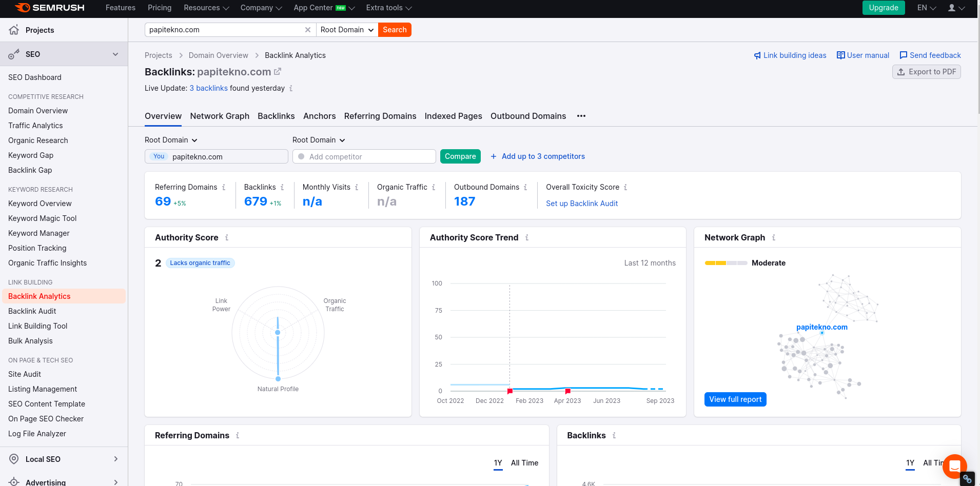Screen dimensions: 980x486
Task: Switch to Backlinks tab
Action: (276, 116)
